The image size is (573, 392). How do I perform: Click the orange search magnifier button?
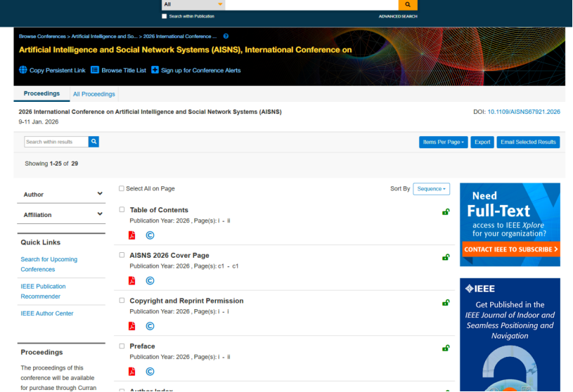tap(407, 5)
